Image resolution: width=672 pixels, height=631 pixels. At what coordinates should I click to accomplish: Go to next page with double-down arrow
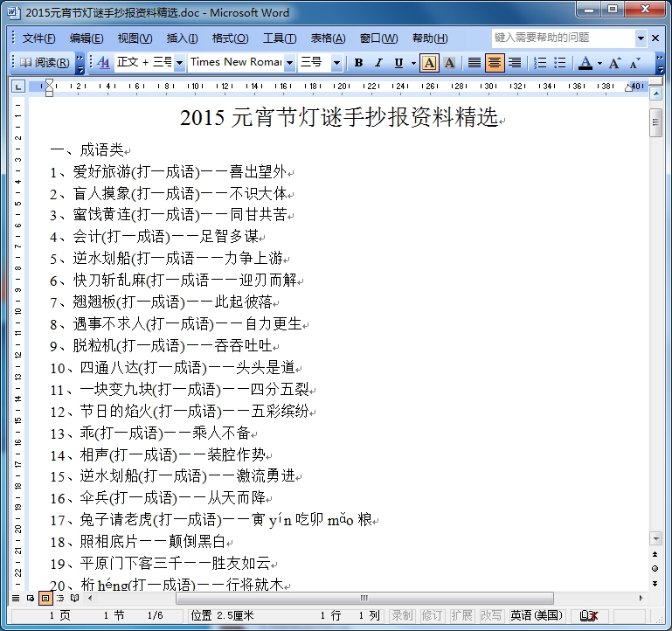(655, 584)
